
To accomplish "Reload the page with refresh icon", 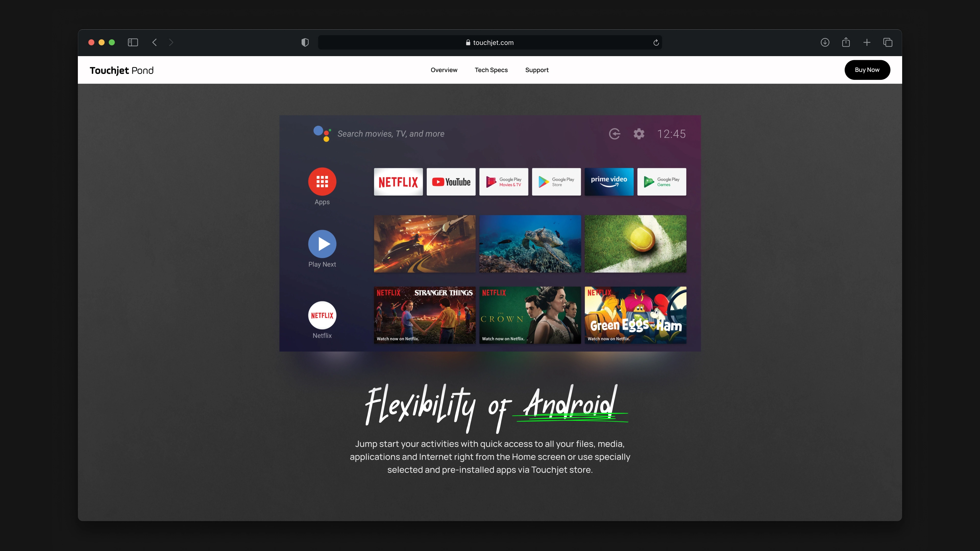I will (656, 43).
